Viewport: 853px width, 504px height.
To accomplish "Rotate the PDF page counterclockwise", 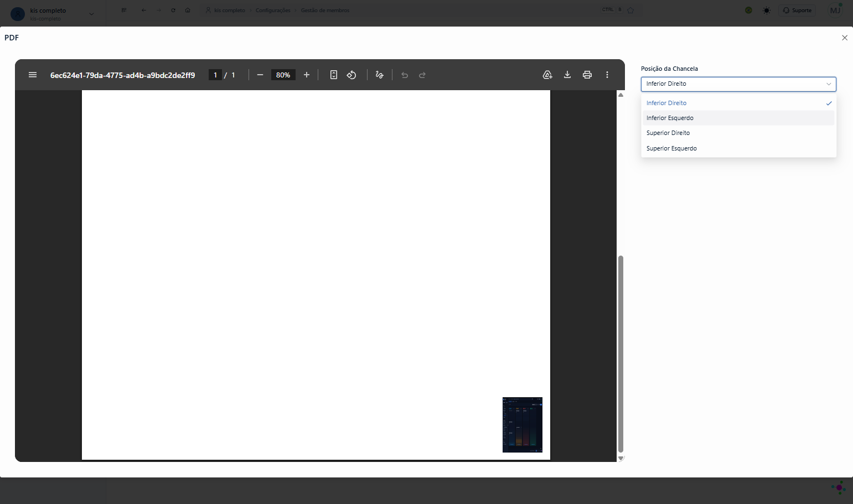I will click(x=351, y=75).
